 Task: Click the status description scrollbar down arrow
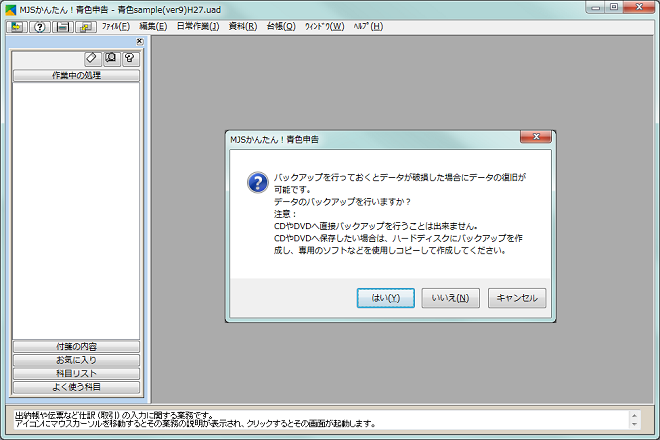(x=634, y=424)
